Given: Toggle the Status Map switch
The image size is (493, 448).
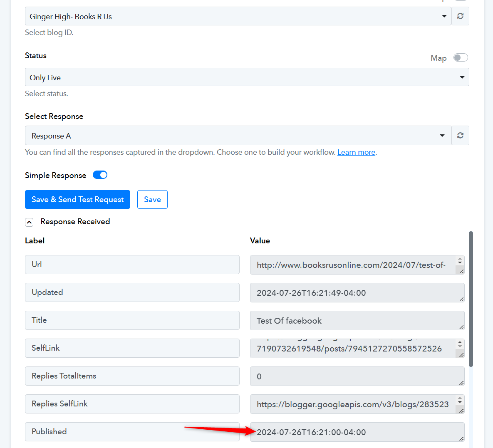Looking at the screenshot, I should [x=461, y=57].
